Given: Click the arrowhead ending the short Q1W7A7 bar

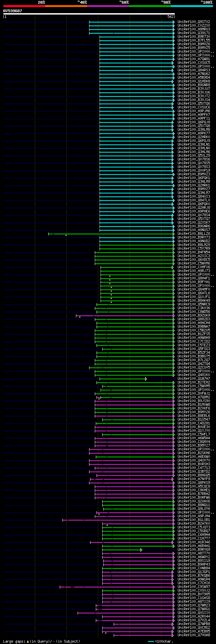Looking at the screenshot, I should coord(146,379).
